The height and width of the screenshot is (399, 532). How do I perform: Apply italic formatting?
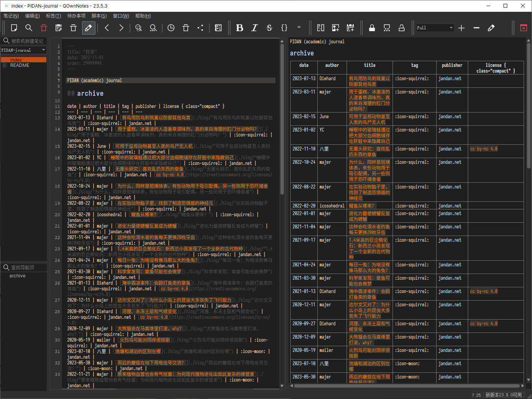(x=255, y=28)
